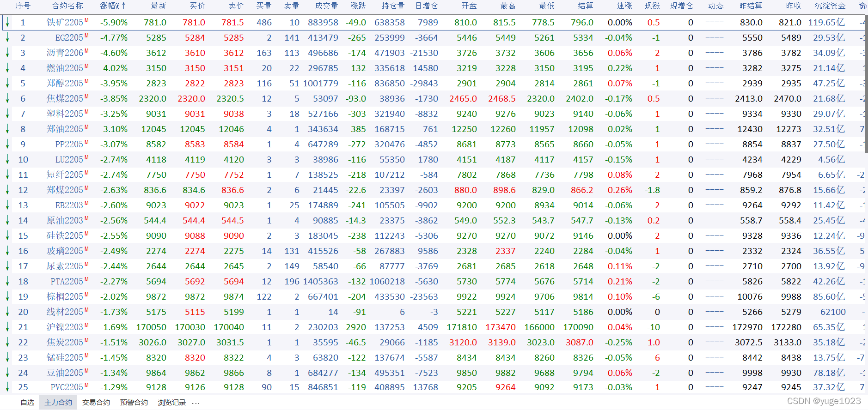Sort by the 沉淀资金 column header

coord(830,6)
